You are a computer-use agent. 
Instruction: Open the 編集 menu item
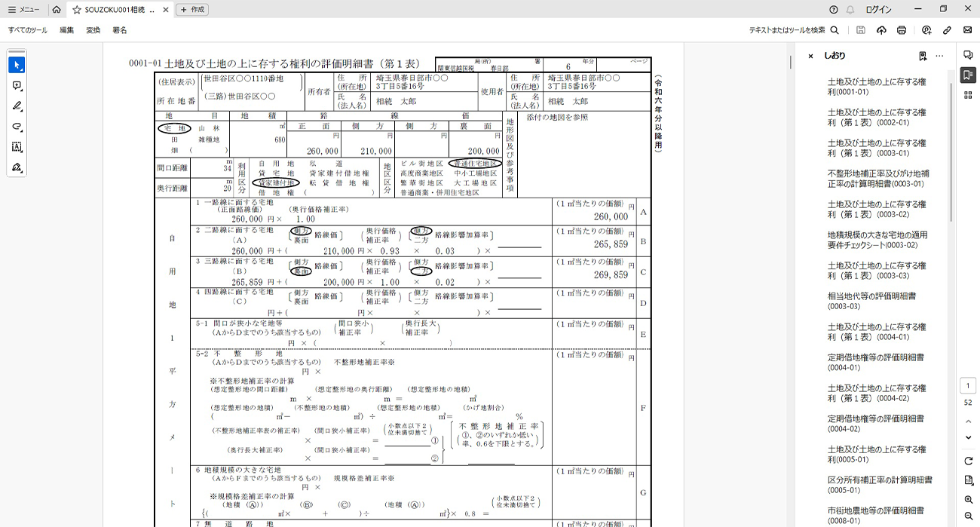pyautogui.click(x=67, y=30)
